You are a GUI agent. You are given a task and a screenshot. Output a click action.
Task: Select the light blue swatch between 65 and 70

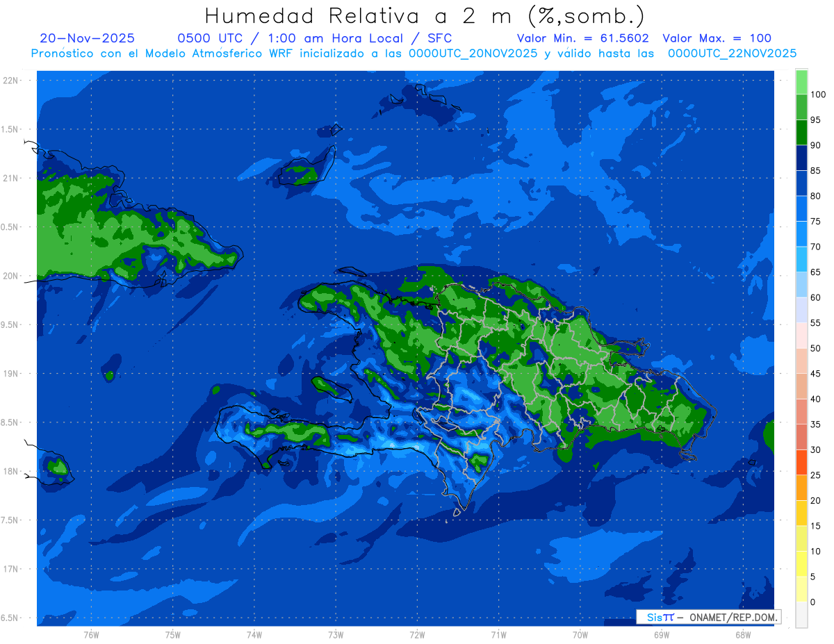click(801, 260)
